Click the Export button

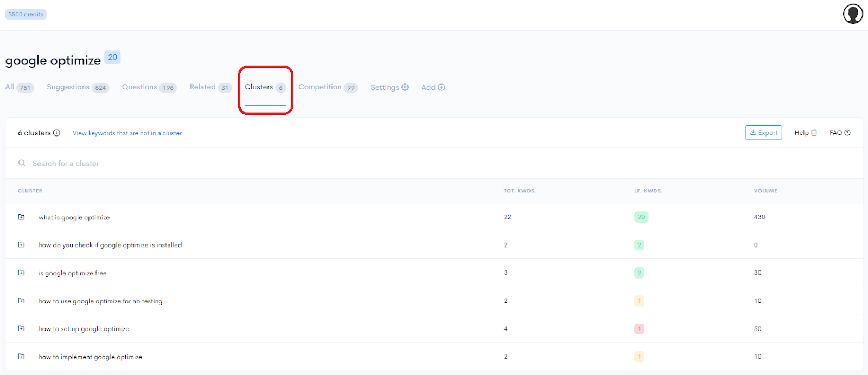point(763,133)
